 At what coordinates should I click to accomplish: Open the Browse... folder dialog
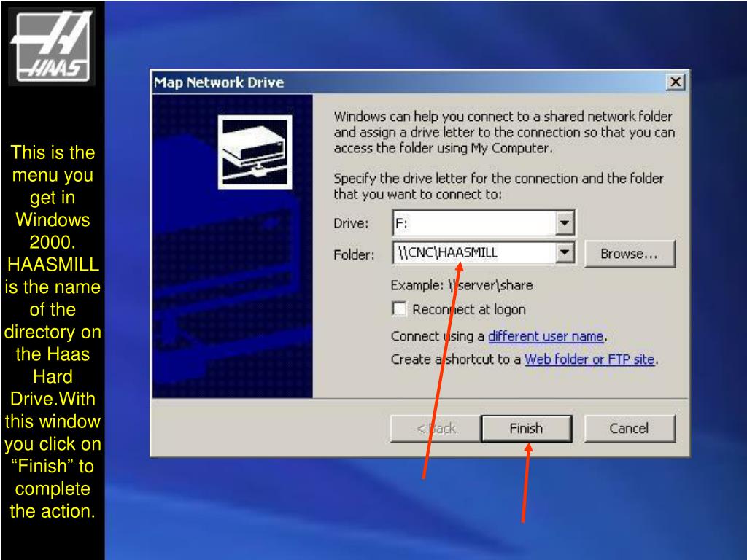pos(630,254)
